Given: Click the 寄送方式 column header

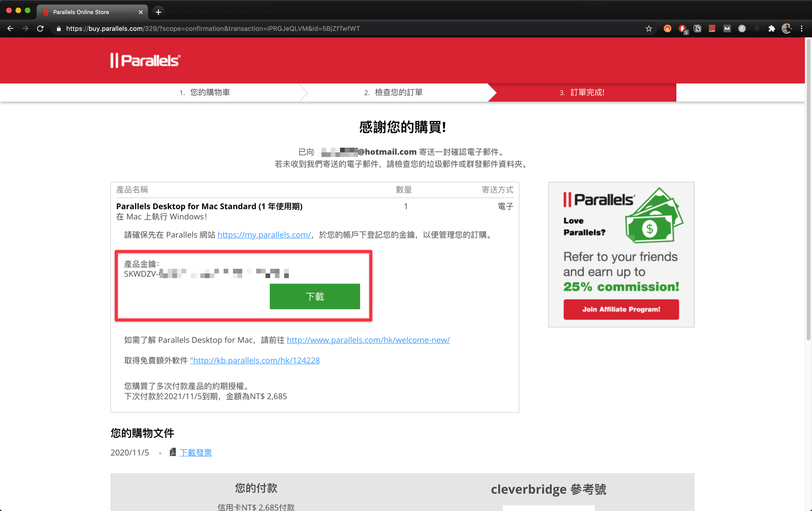Looking at the screenshot, I should click(x=498, y=190).
